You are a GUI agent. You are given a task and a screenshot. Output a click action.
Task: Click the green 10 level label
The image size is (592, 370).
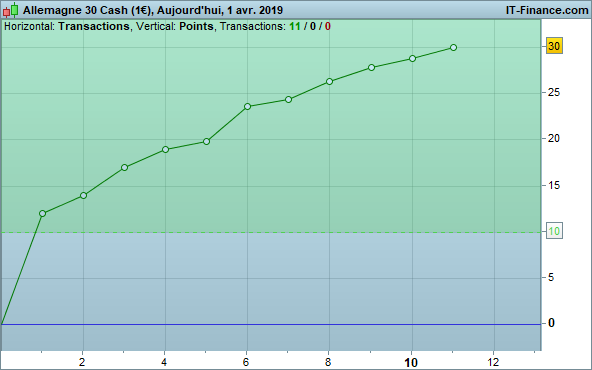[554, 231]
